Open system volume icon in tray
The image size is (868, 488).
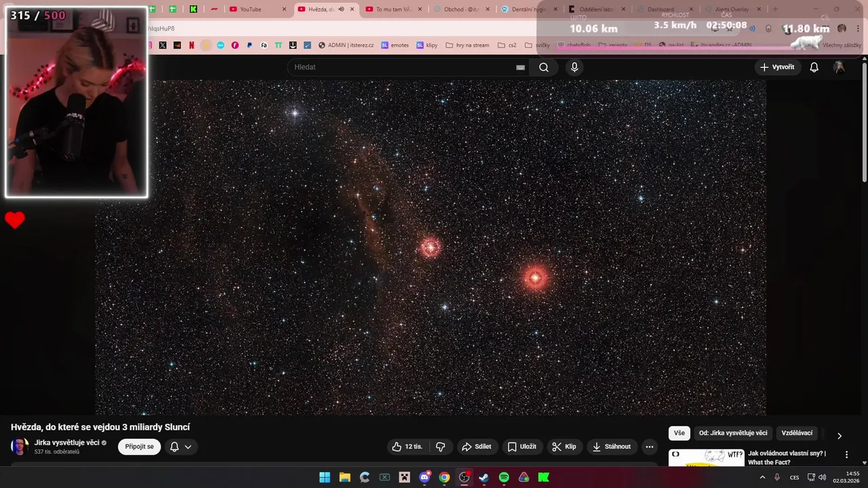[x=822, y=477]
